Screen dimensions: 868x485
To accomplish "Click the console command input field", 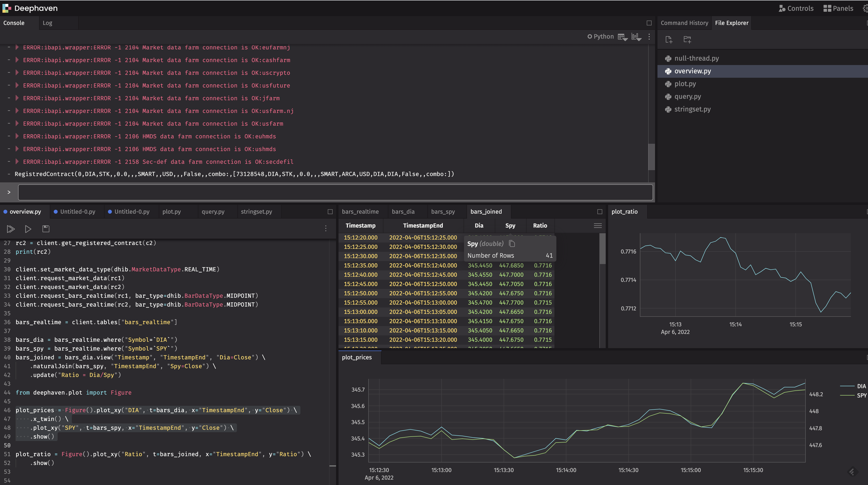I will [335, 192].
